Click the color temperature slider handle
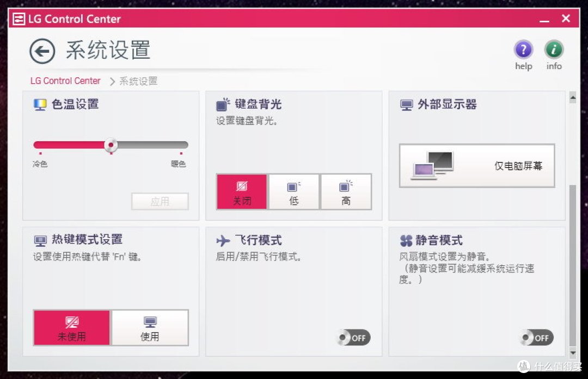Screen dimensions: 588x379 pyautogui.click(x=111, y=145)
